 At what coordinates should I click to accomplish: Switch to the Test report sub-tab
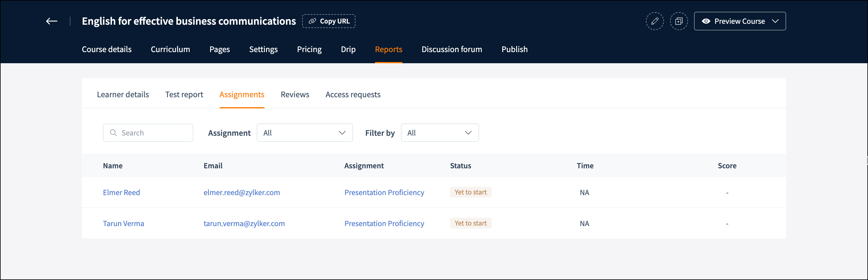(184, 94)
